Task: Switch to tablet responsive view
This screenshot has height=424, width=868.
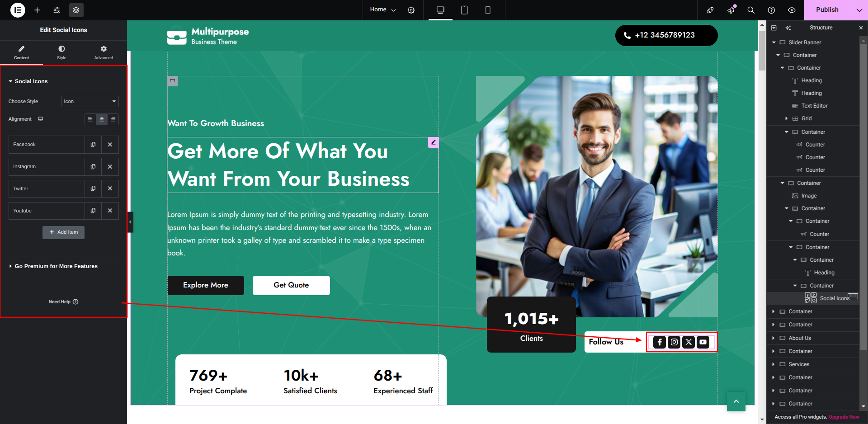Action: click(464, 10)
